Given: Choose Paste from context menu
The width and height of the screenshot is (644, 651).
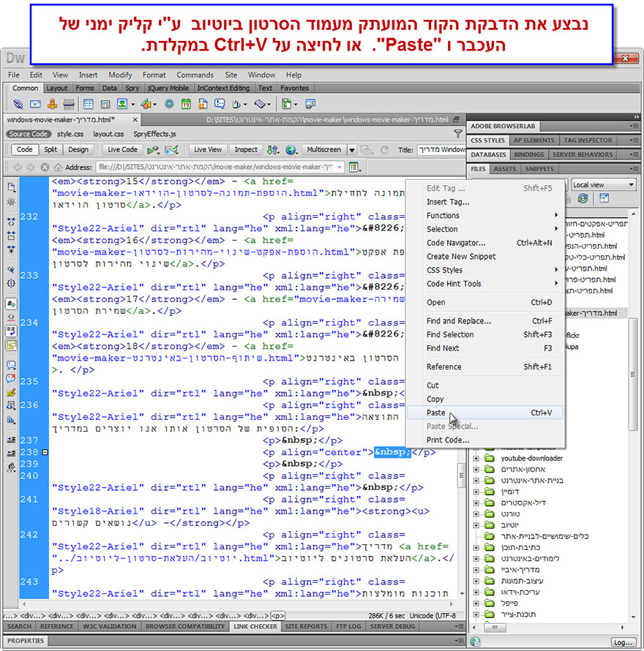Looking at the screenshot, I should [485, 413].
